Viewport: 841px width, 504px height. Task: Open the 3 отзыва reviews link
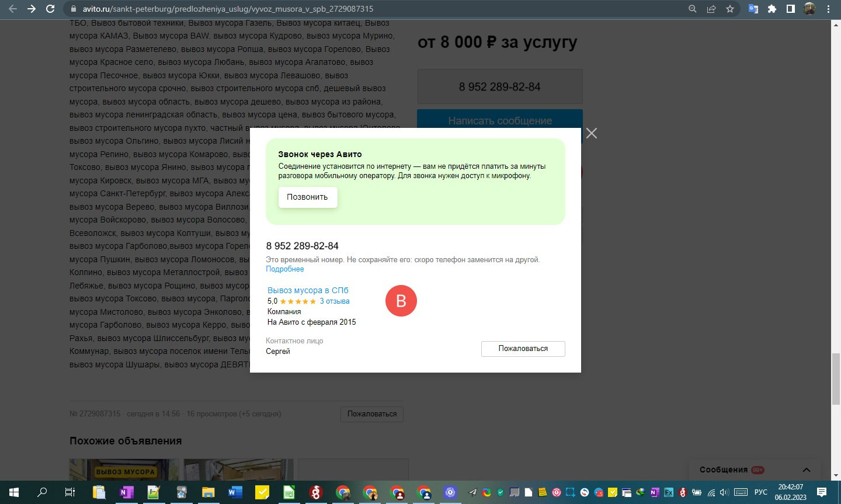[335, 301]
